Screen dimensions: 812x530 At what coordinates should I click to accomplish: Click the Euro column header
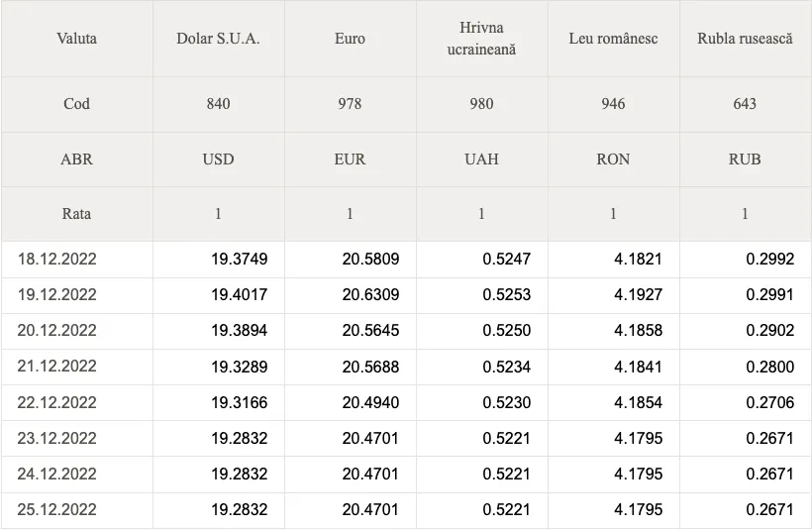[x=351, y=39]
